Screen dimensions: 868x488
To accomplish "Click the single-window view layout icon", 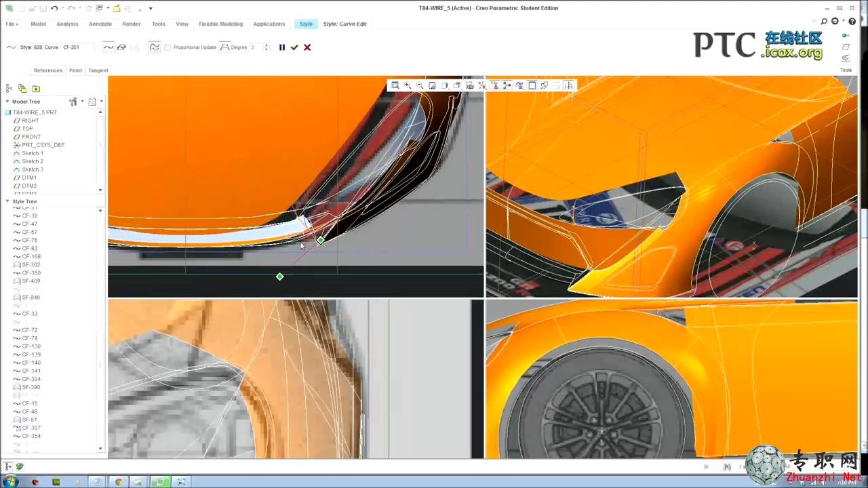I will pyautogui.click(x=532, y=85).
